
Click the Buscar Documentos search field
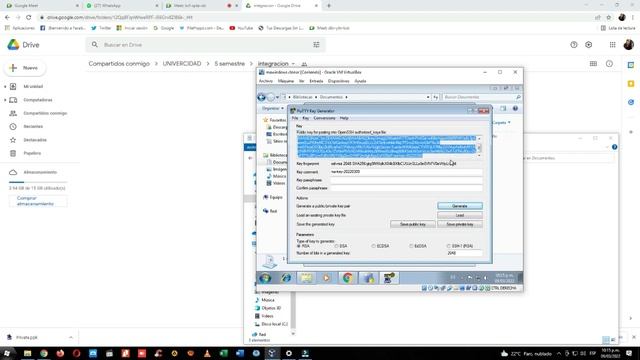point(482,97)
